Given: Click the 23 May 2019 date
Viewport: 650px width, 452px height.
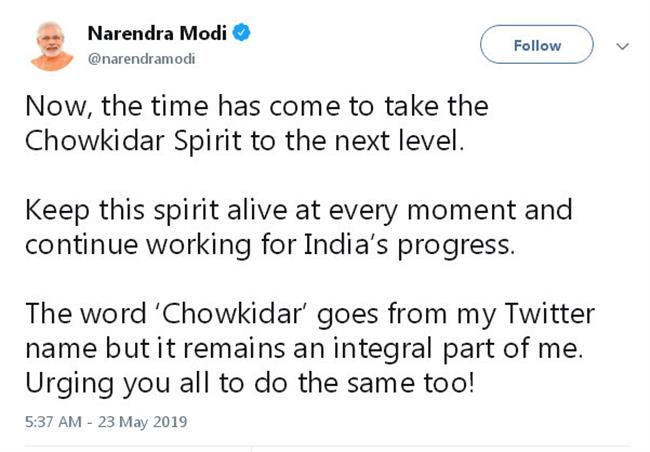Looking at the screenshot, I should tap(143, 422).
